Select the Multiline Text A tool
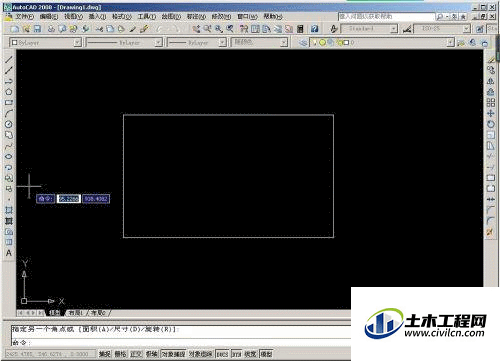The image size is (500, 361). [9, 253]
